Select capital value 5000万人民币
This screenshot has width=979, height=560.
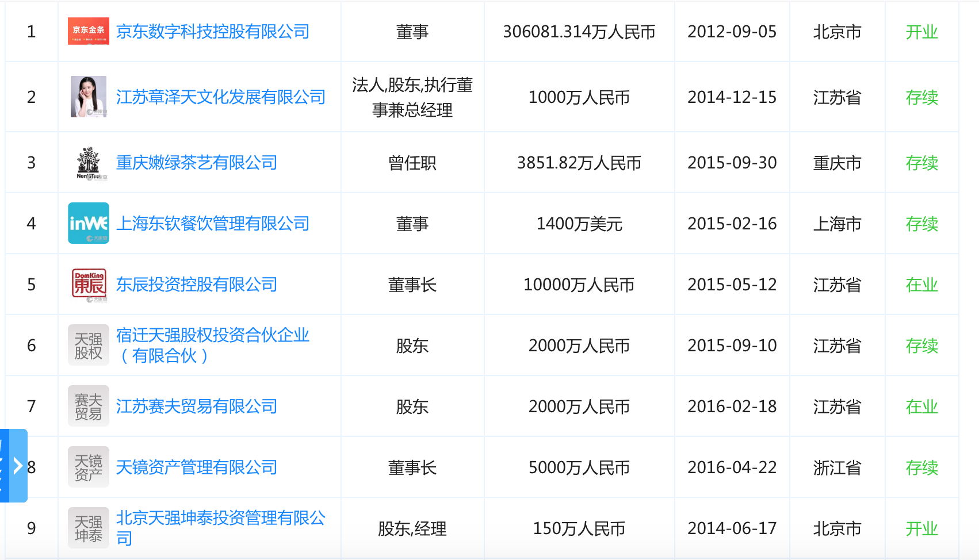coord(579,467)
